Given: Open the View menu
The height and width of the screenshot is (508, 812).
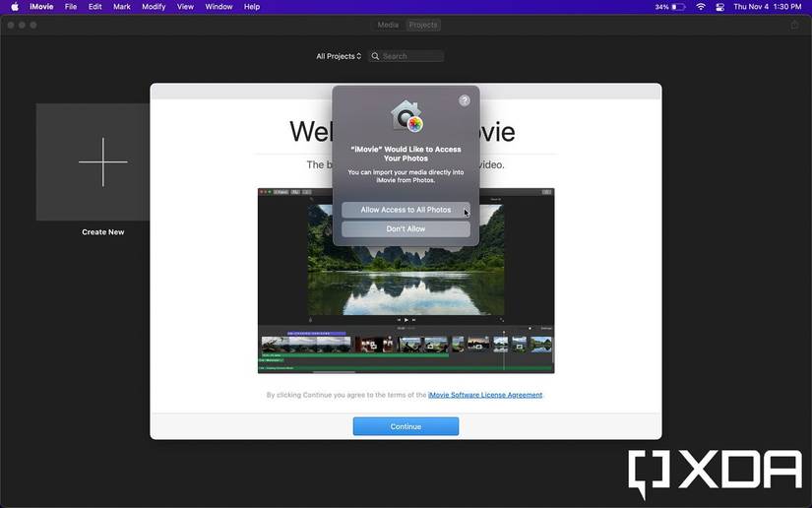Looking at the screenshot, I should (x=185, y=7).
